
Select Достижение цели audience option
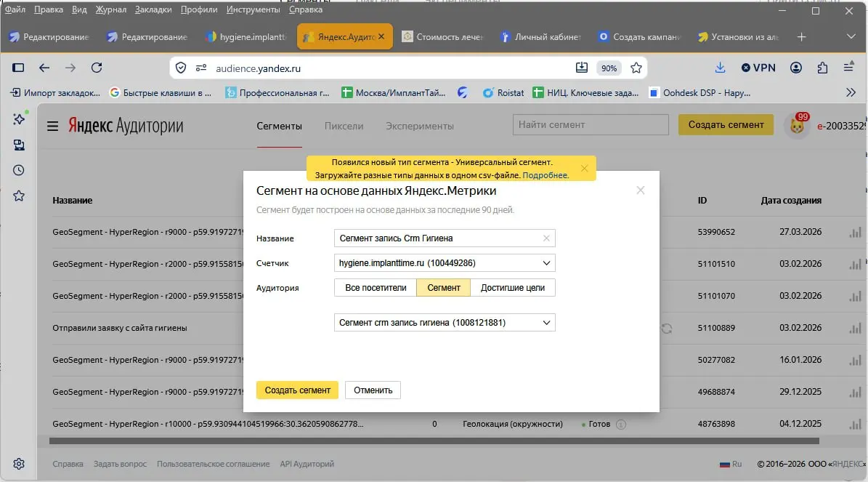tap(513, 288)
